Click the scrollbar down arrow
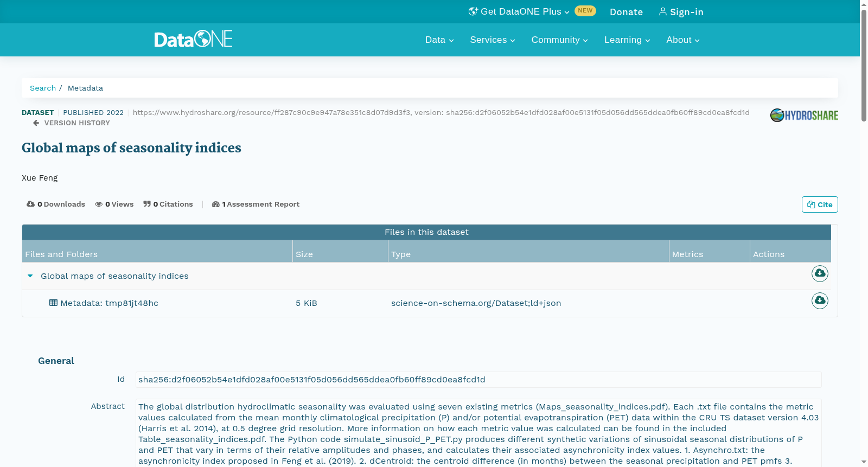Image resolution: width=868 pixels, height=467 pixels. pyautogui.click(x=864, y=462)
